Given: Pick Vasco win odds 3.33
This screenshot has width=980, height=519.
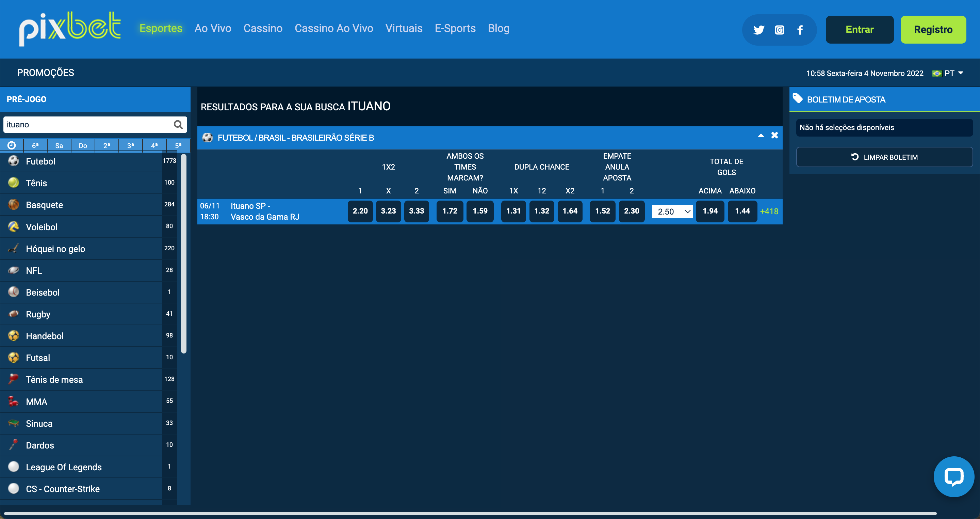Looking at the screenshot, I should pos(416,211).
